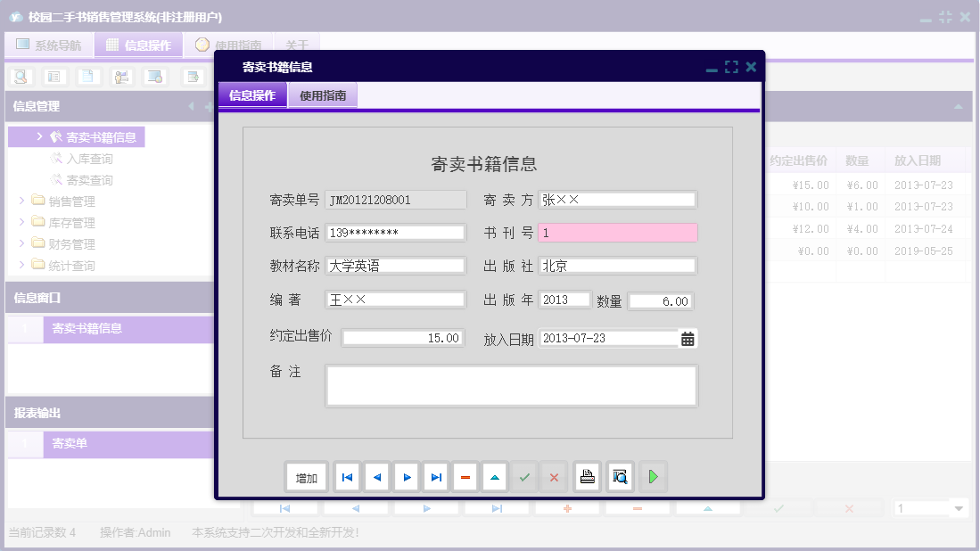Viewport: 980px width, 551px height.
Task: Open the date picker calendar icon
Action: (x=689, y=338)
